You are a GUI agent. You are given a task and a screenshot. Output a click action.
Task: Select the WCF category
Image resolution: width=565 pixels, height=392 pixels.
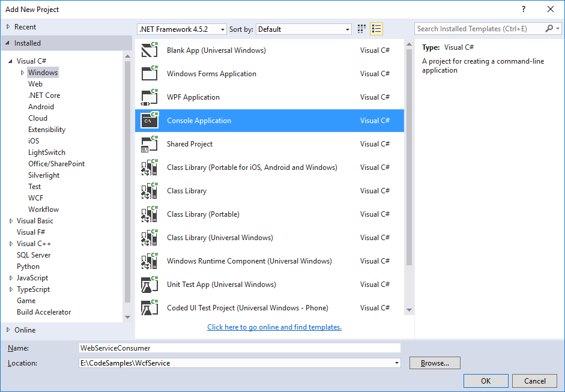click(35, 198)
